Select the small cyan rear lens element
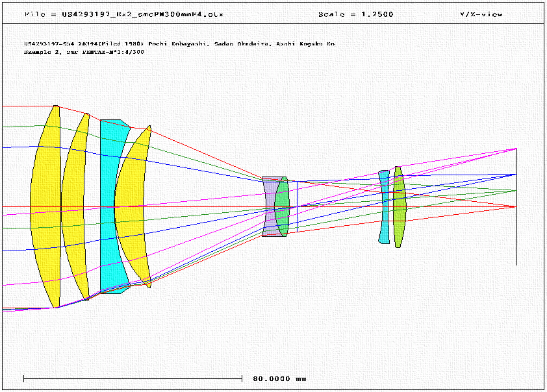The width and height of the screenshot is (547, 392). tap(385, 206)
